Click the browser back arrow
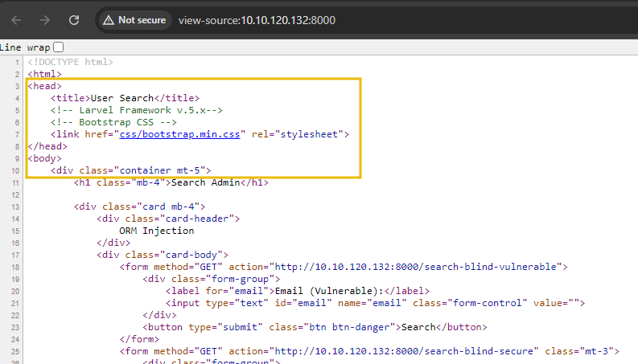Image resolution: width=638 pixels, height=364 pixels. [16, 19]
